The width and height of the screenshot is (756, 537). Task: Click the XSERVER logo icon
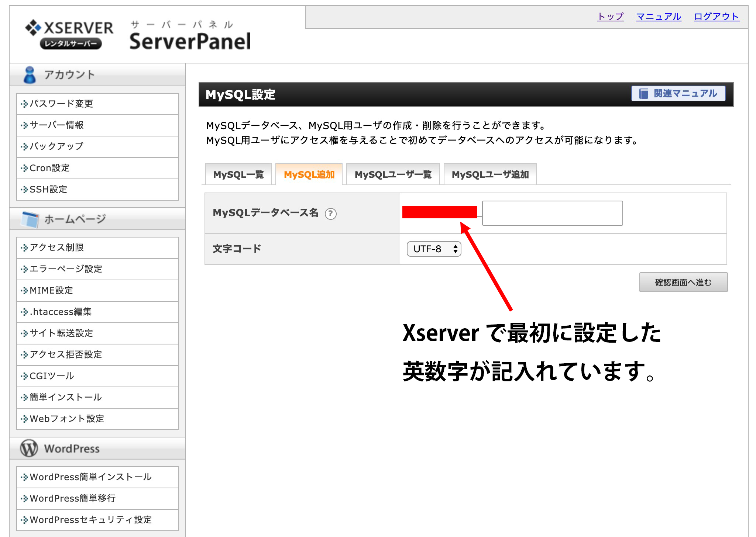tap(32, 28)
